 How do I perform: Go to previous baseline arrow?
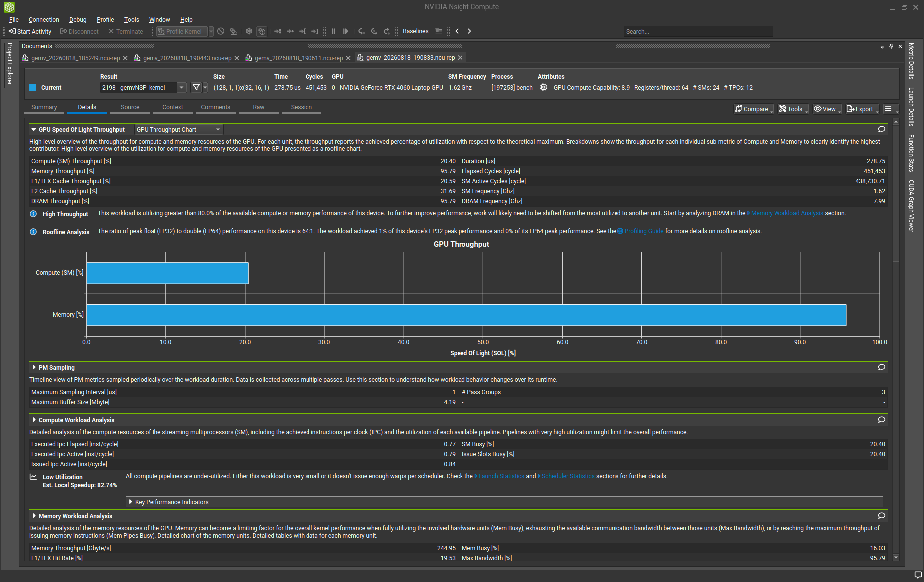(x=457, y=31)
